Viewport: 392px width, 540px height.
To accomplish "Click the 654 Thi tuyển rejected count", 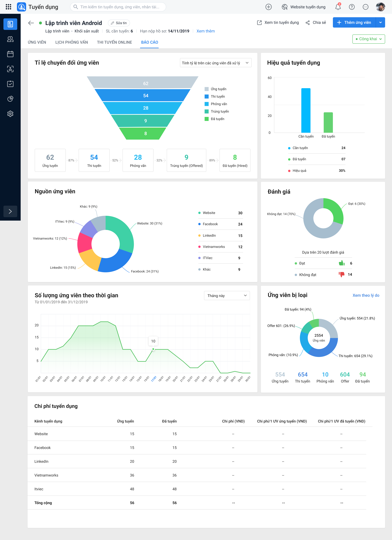I will click(303, 377).
